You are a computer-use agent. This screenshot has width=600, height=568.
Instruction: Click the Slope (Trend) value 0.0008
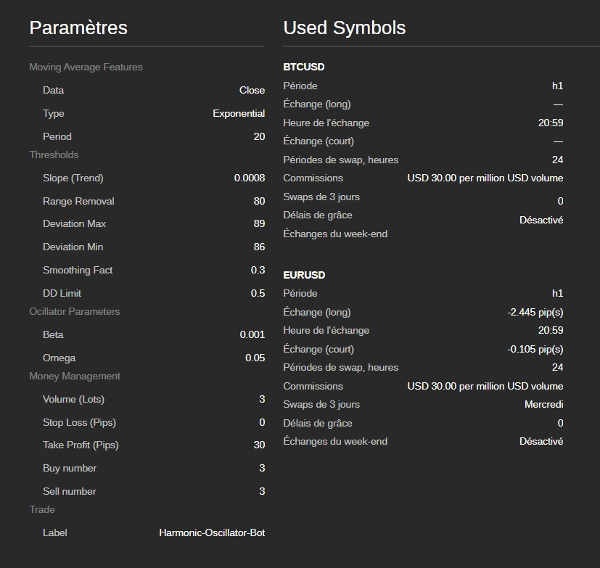(x=249, y=178)
